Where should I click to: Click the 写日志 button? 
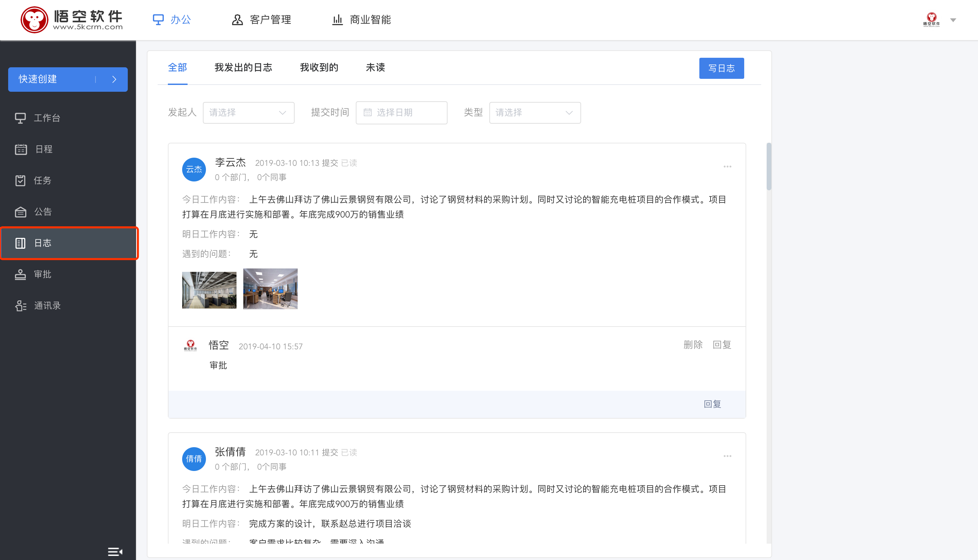[721, 68]
